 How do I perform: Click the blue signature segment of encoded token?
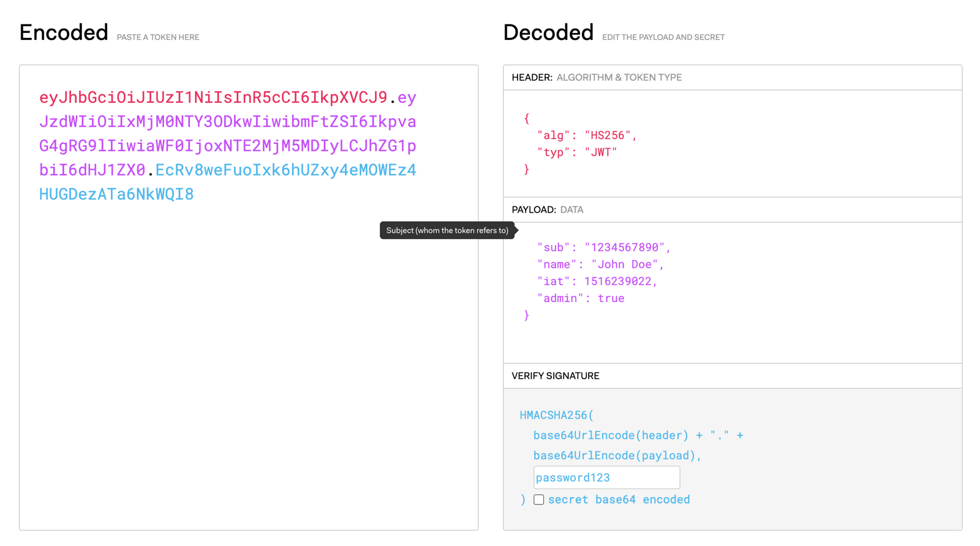tap(285, 170)
